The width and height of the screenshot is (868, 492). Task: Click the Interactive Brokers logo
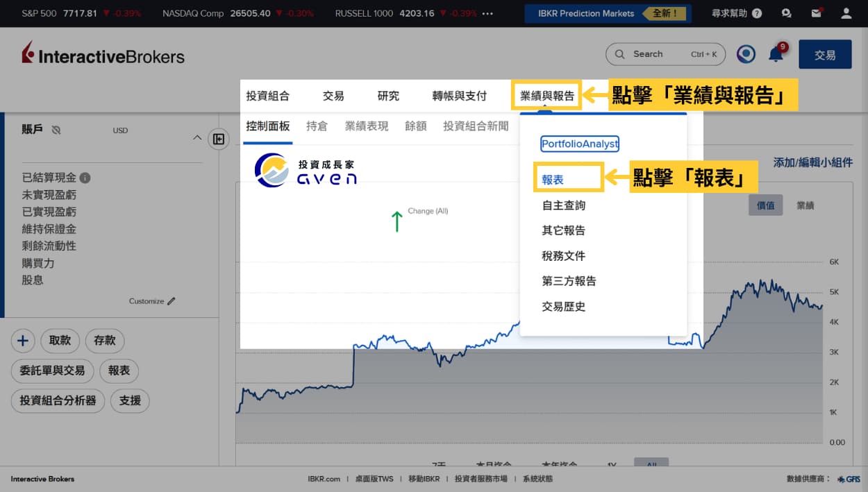103,54
